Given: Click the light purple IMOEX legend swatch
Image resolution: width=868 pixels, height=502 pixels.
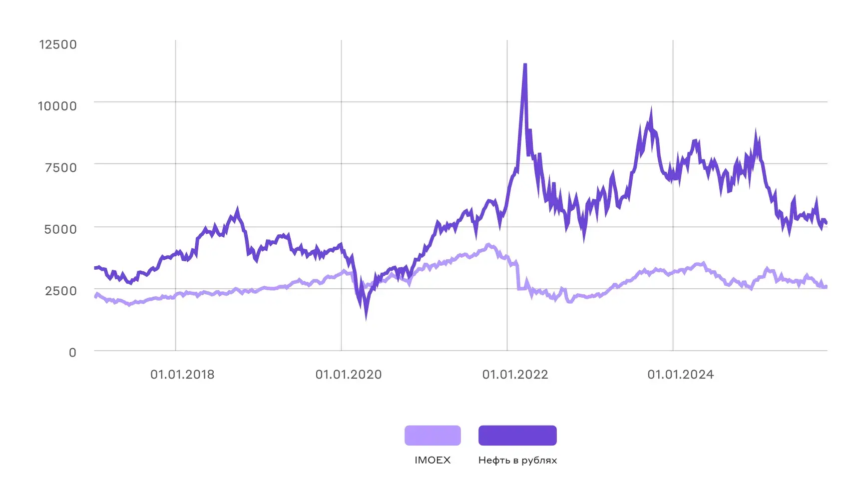Looking at the screenshot, I should pyautogui.click(x=433, y=435).
